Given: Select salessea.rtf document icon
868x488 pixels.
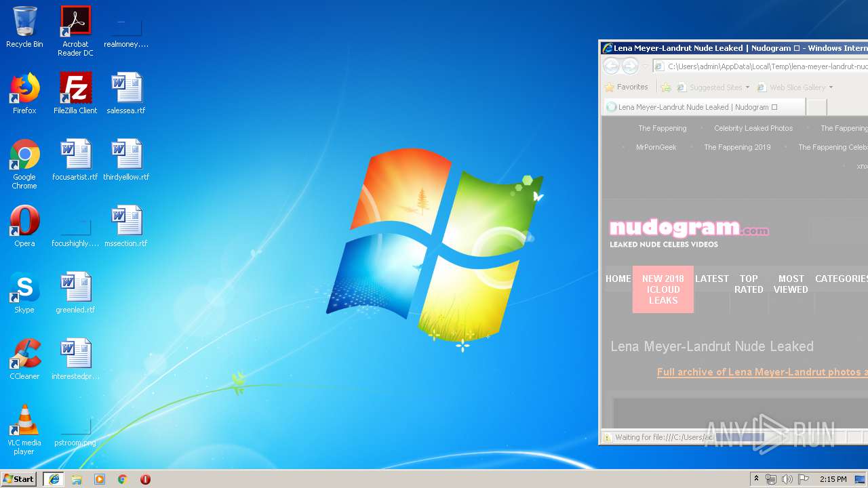Looking at the screenshot, I should click(x=126, y=94).
